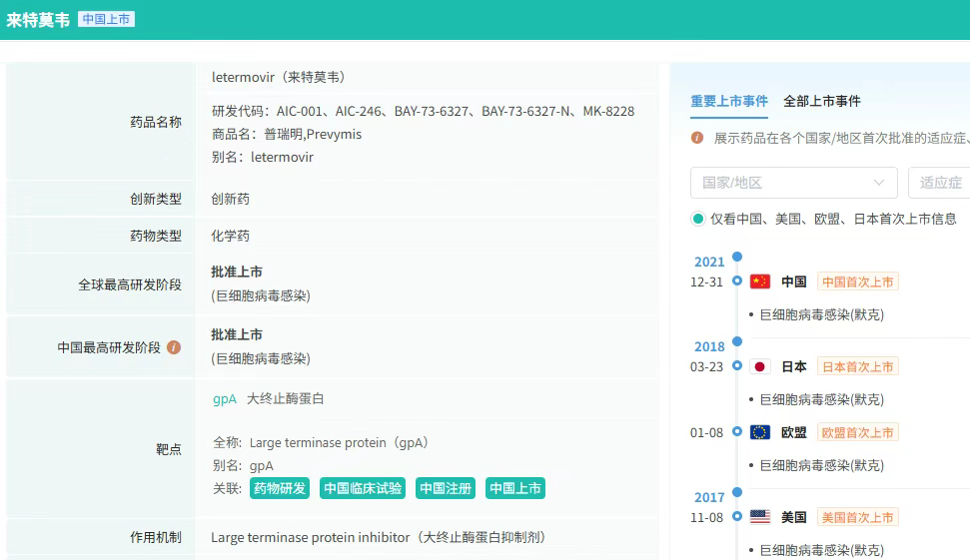Click the 中国首次上市 label tag
This screenshot has width=970, height=560.
[857, 281]
